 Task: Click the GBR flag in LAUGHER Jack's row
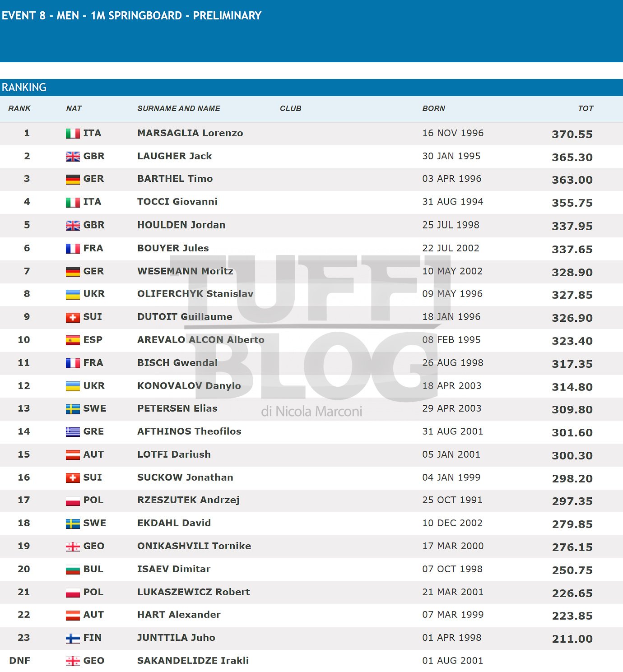pyautogui.click(x=73, y=157)
